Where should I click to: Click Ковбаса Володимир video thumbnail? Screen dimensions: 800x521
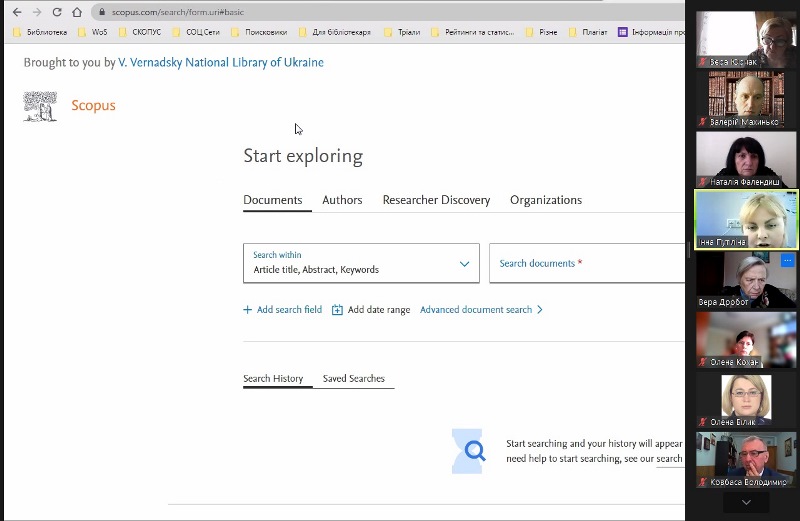(746, 460)
